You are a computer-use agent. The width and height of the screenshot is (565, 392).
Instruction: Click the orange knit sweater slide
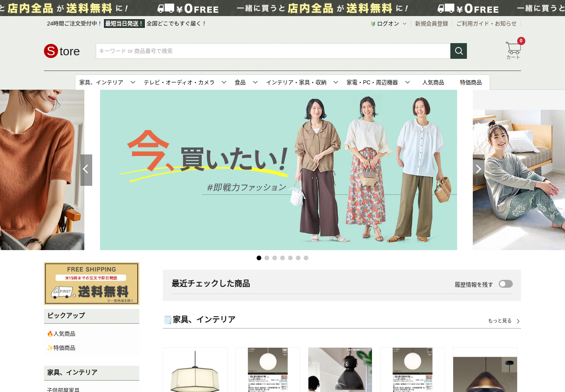[42, 170]
